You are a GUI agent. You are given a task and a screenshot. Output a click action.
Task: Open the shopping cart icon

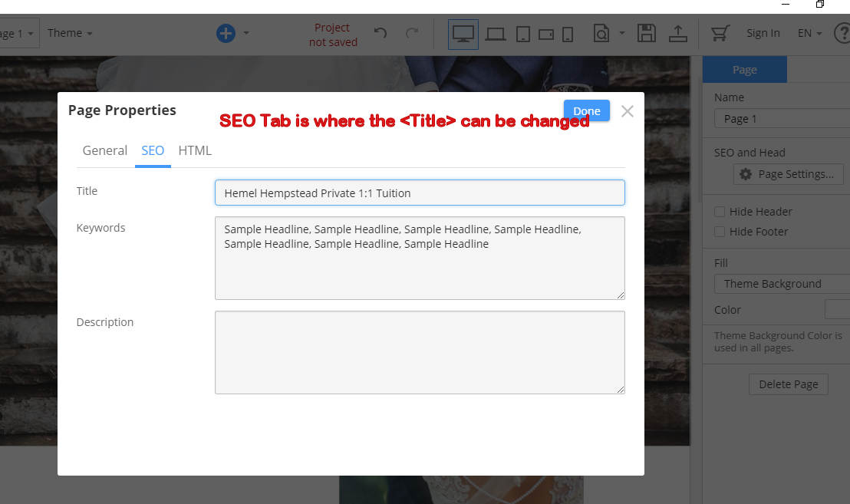click(x=720, y=33)
